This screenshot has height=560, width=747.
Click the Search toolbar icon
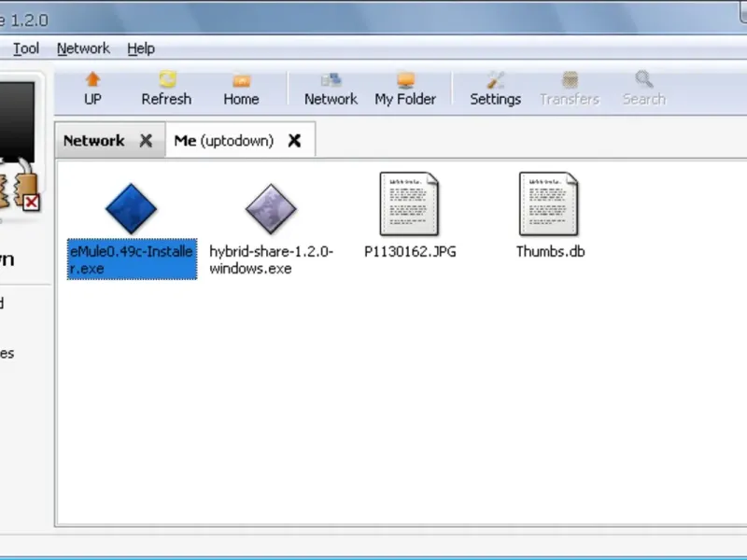point(644,79)
